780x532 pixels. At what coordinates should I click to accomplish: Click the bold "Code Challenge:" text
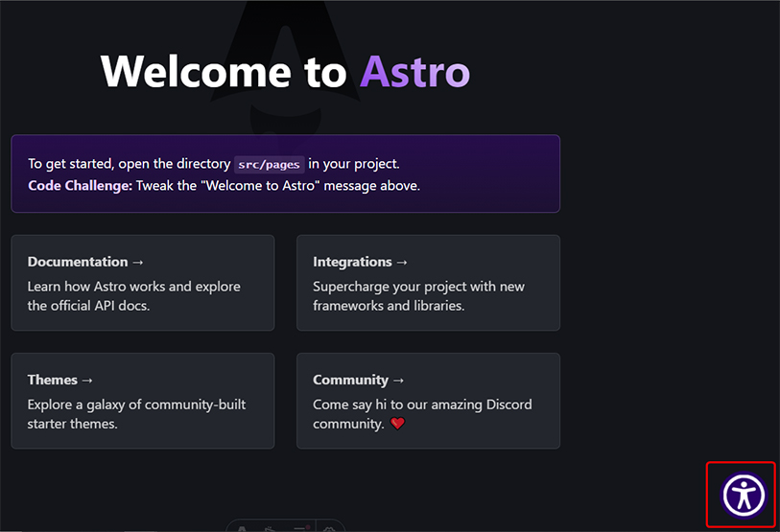point(80,185)
